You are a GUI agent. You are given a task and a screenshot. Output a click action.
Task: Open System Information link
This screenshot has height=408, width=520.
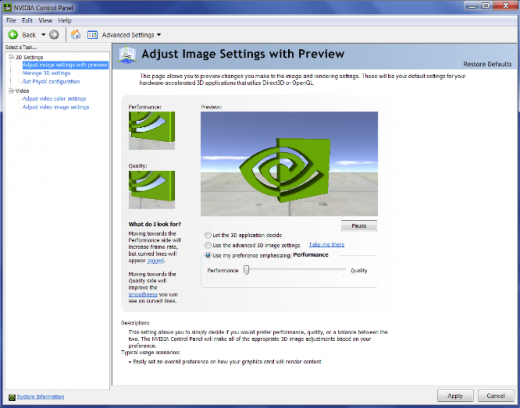click(x=40, y=397)
